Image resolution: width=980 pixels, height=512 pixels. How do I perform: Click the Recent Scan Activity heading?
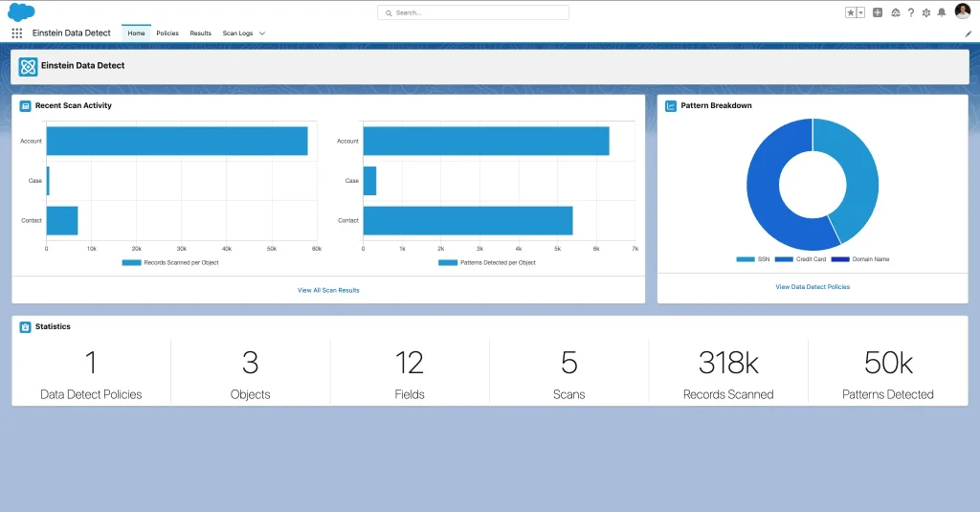pos(73,105)
